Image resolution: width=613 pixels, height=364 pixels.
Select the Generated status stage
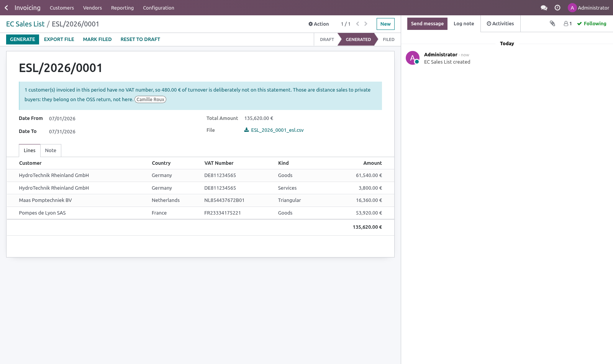(x=358, y=39)
